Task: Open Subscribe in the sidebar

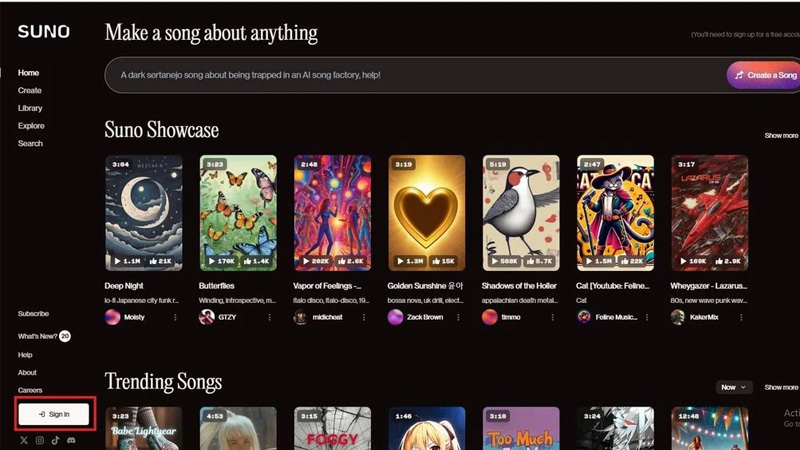Action: (x=33, y=314)
